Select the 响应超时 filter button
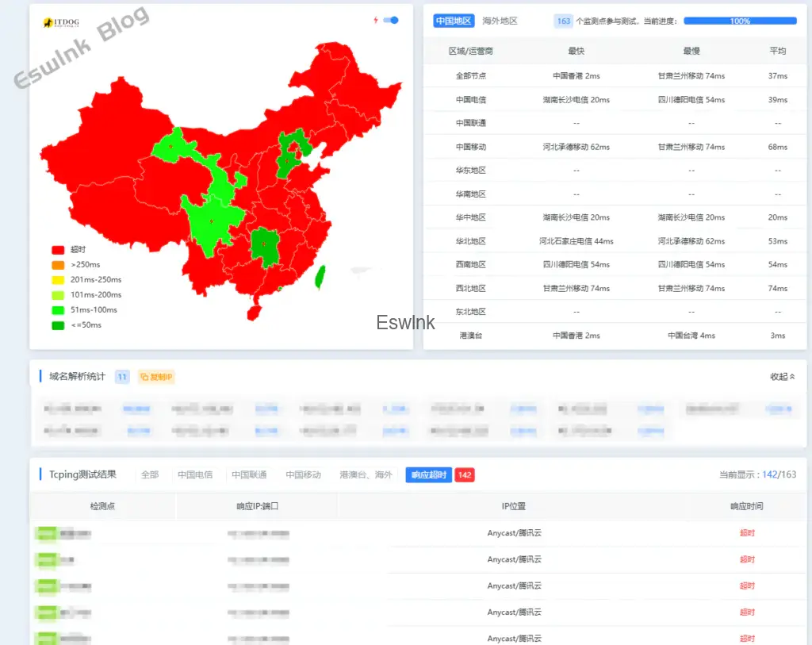The height and width of the screenshot is (645, 812). point(429,474)
